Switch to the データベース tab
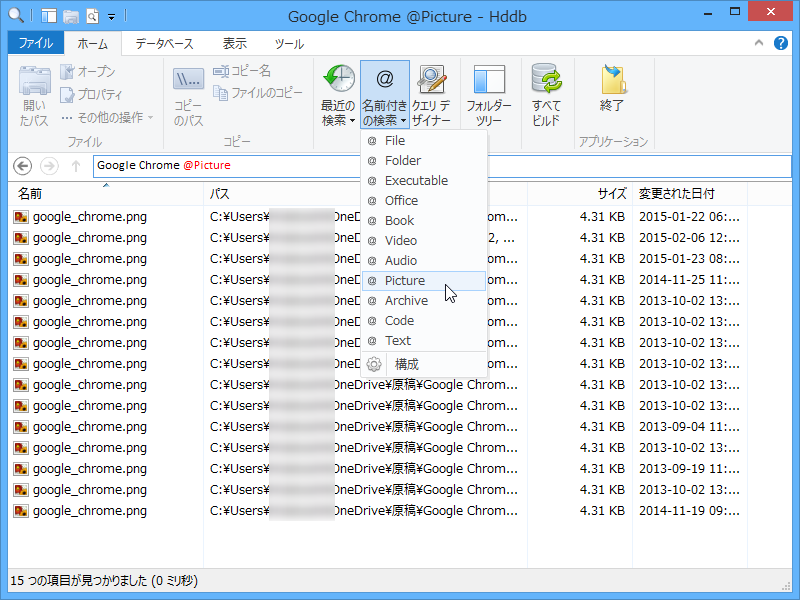 tap(164, 44)
